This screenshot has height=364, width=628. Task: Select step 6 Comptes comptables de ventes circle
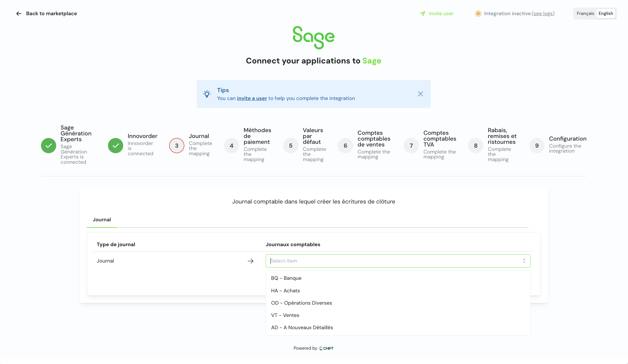pos(345,146)
